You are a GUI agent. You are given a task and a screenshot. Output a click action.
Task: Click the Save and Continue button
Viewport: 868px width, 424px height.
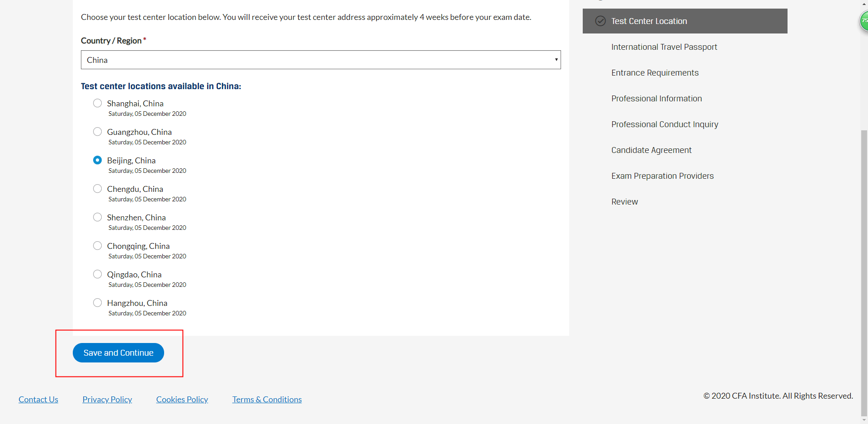[x=118, y=353]
